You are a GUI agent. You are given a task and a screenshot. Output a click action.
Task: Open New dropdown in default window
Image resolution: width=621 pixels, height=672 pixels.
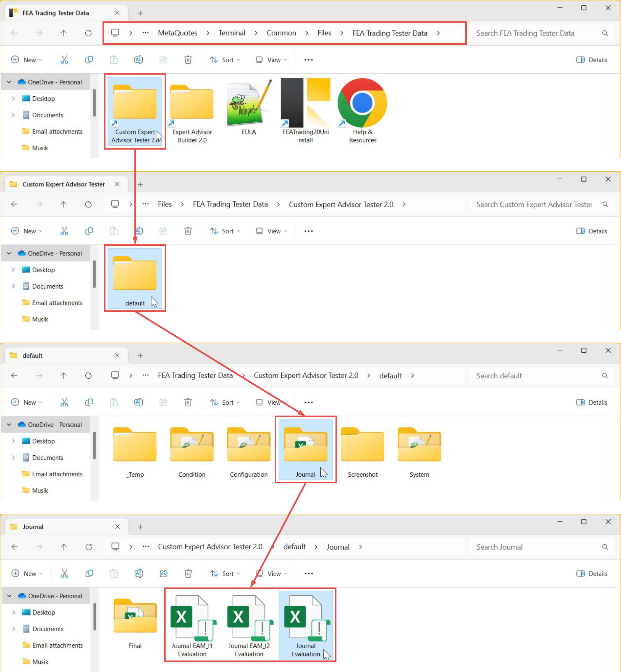(x=27, y=402)
